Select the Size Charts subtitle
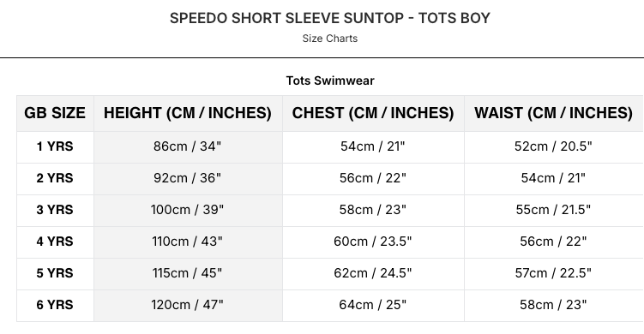Image resolution: width=644 pixels, height=334 pixels. pyautogui.click(x=330, y=39)
